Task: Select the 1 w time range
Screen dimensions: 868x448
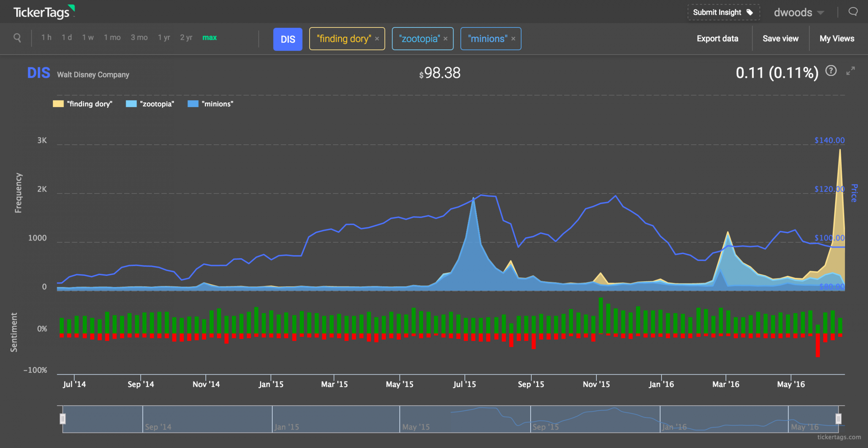Action: click(x=88, y=38)
